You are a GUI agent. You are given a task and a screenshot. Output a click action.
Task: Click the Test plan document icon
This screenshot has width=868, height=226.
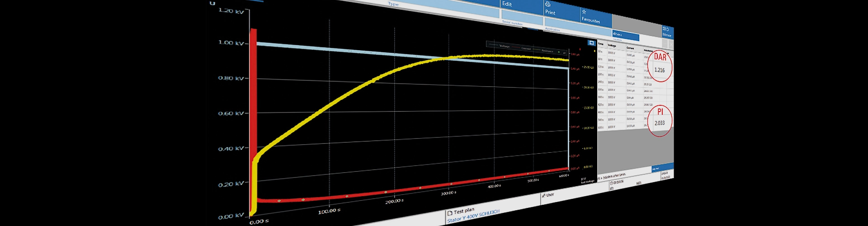click(450, 212)
